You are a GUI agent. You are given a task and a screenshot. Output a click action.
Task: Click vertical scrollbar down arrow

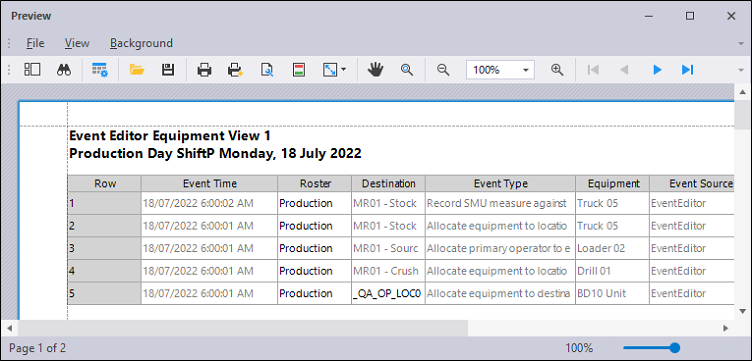point(742,311)
